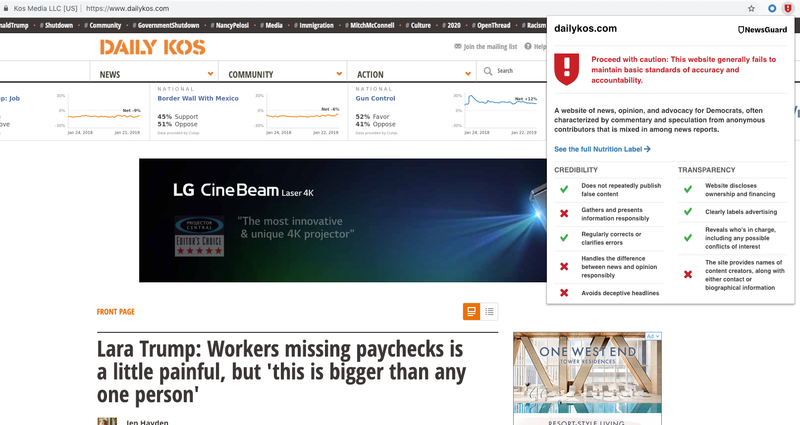
Task: Click the lock icon in address bar
Action: click(x=6, y=8)
